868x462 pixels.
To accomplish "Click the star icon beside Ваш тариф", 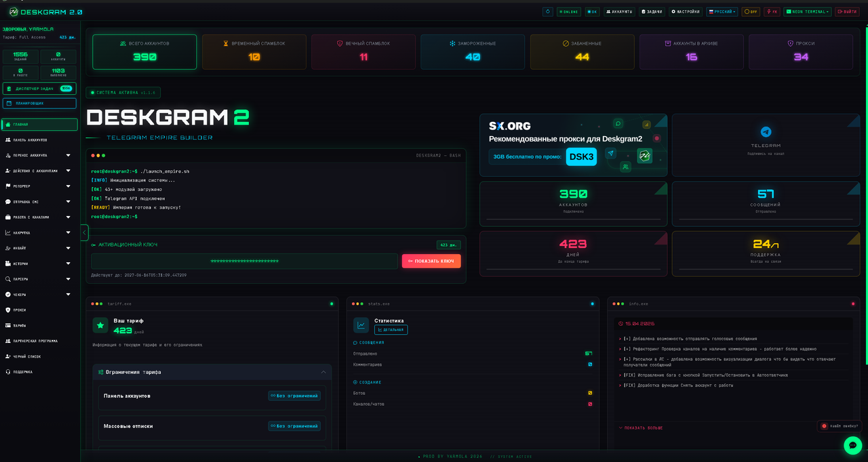I will (100, 325).
